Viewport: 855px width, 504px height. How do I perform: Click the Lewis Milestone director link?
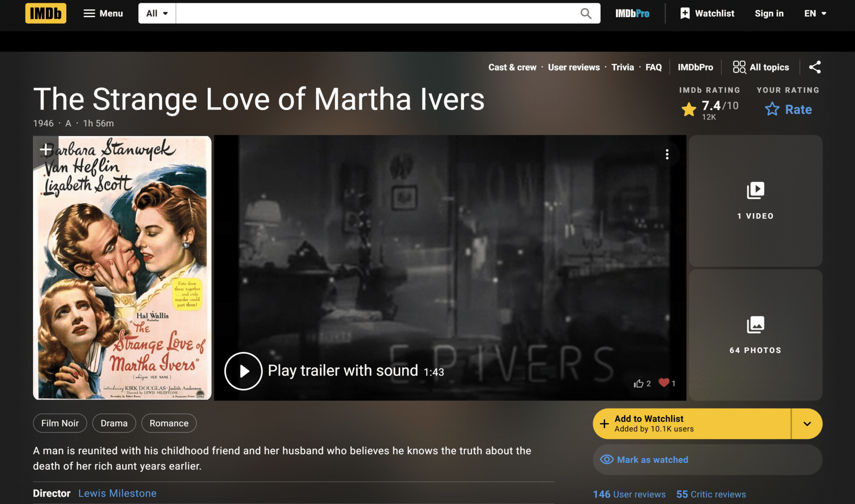[x=117, y=493]
